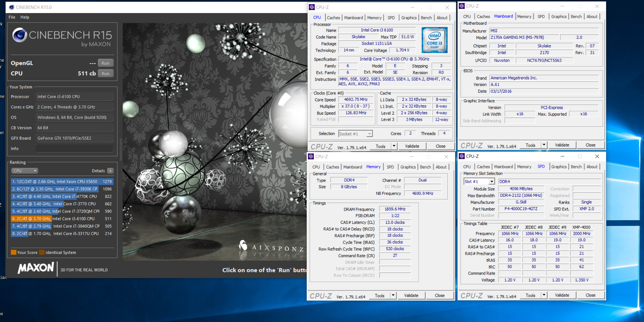
Task: Click the Core Voltage value 1.704 V
Action: click(402, 50)
